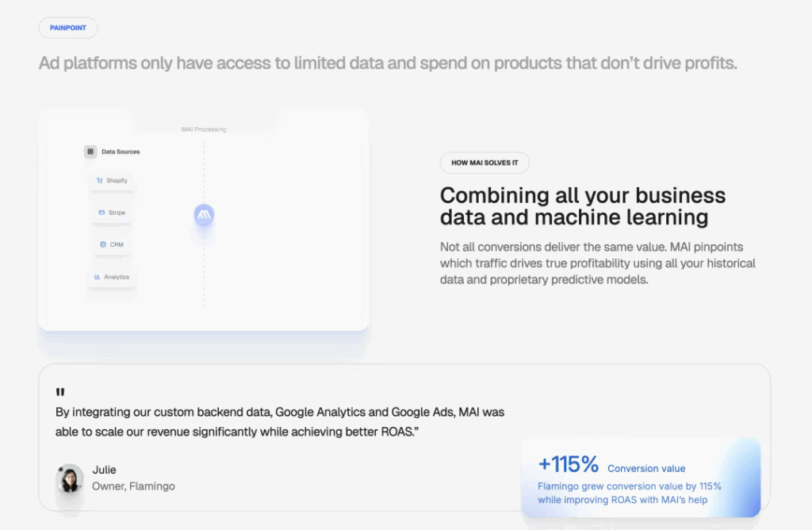Click the opening quotation mark icon
The width and height of the screenshot is (812, 530).
coord(60,393)
